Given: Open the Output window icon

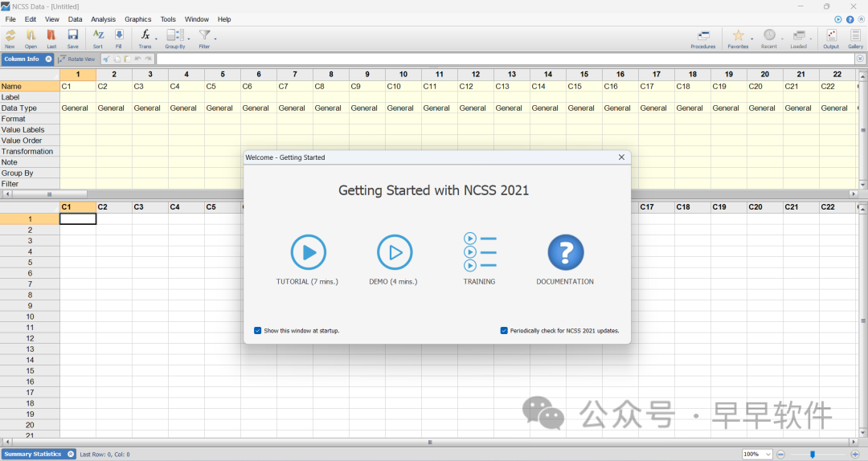Looking at the screenshot, I should pos(831,35).
